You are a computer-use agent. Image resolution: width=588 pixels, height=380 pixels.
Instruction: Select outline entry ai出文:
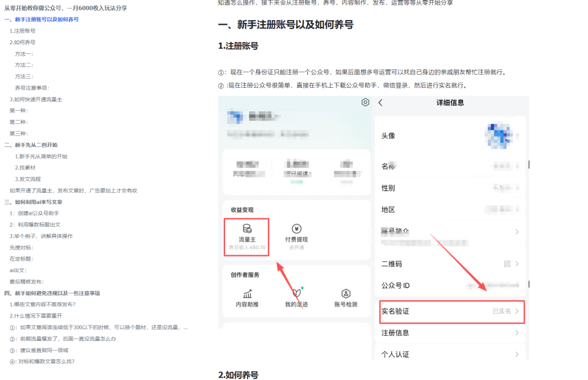tap(18, 270)
